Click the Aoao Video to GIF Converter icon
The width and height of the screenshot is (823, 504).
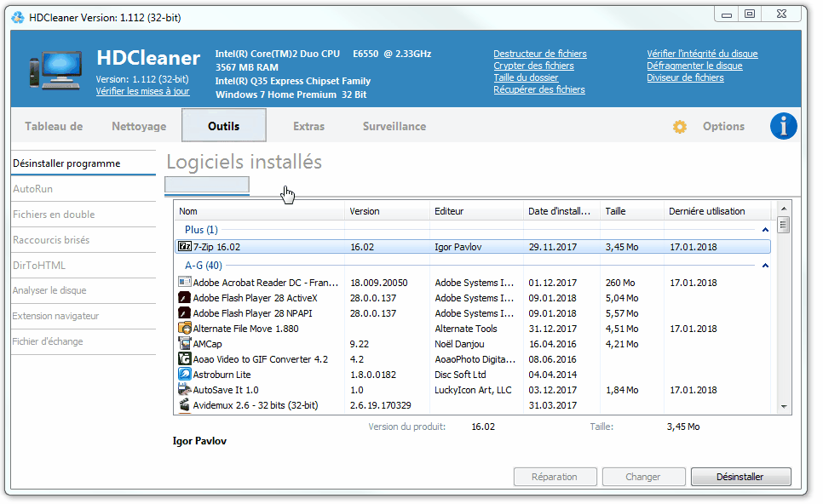point(185,358)
